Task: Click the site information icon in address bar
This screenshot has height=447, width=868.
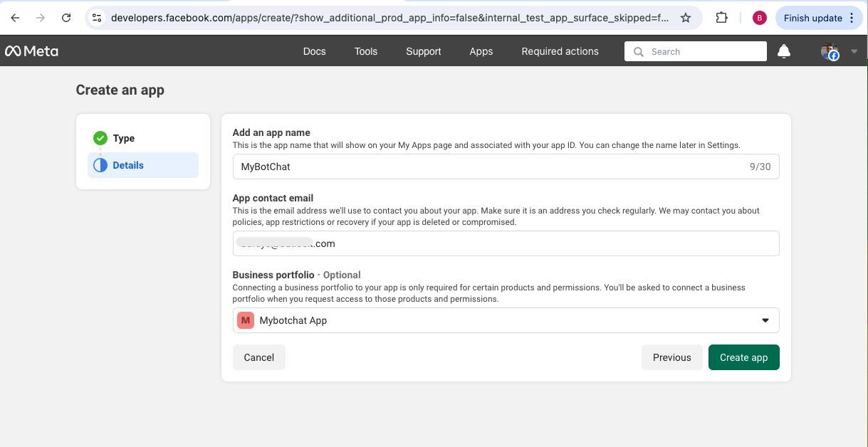Action: [x=98, y=18]
